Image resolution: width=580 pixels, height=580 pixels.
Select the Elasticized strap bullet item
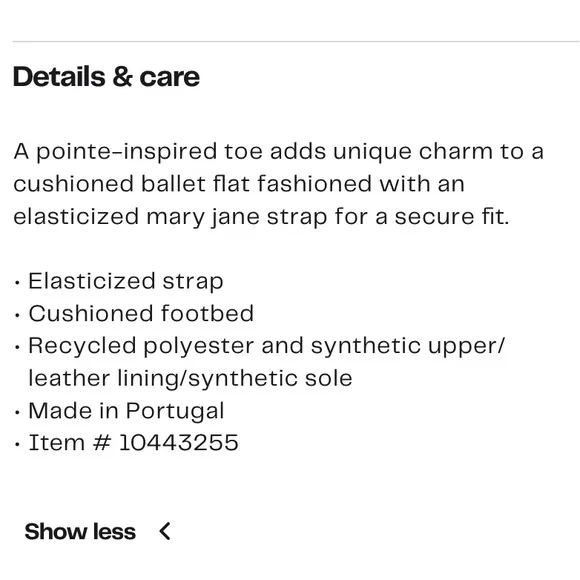tap(126, 281)
